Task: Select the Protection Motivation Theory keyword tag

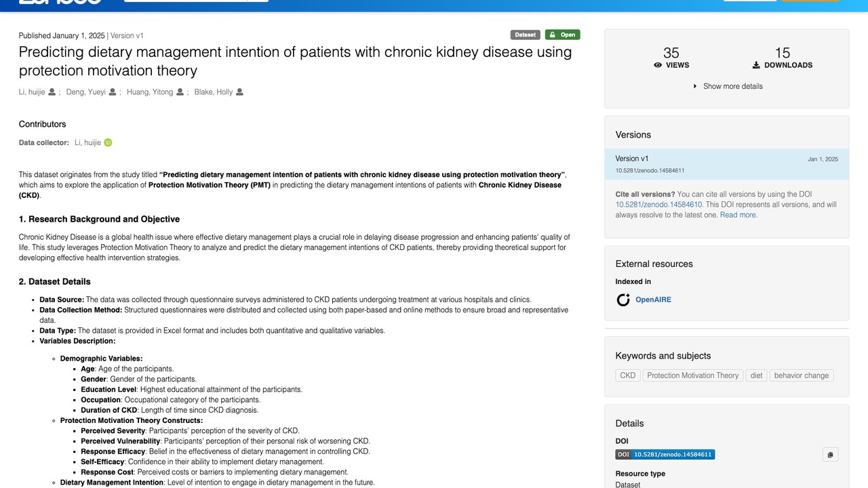Action: click(x=692, y=375)
